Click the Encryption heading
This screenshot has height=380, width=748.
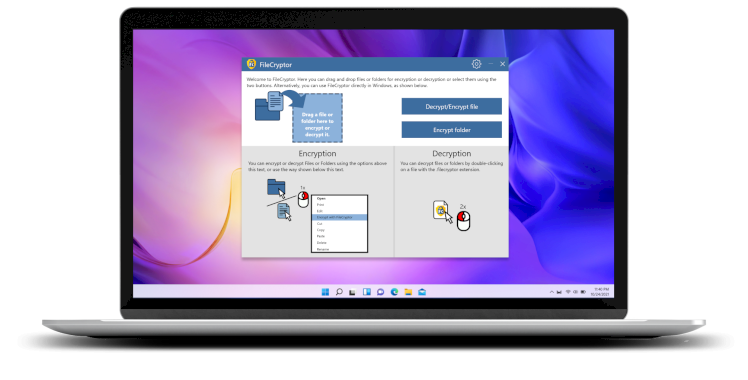[x=317, y=154]
